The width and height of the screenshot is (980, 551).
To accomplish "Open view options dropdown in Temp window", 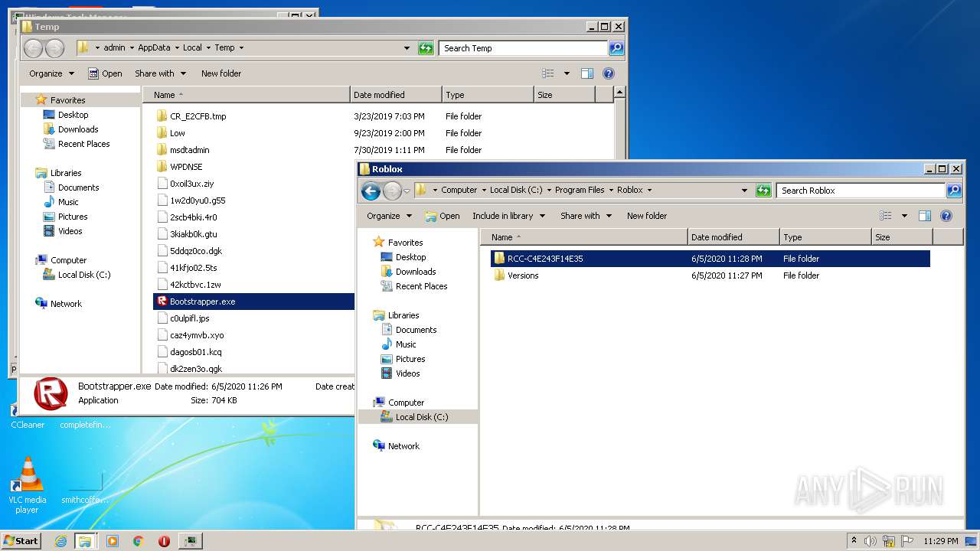I will click(x=567, y=73).
